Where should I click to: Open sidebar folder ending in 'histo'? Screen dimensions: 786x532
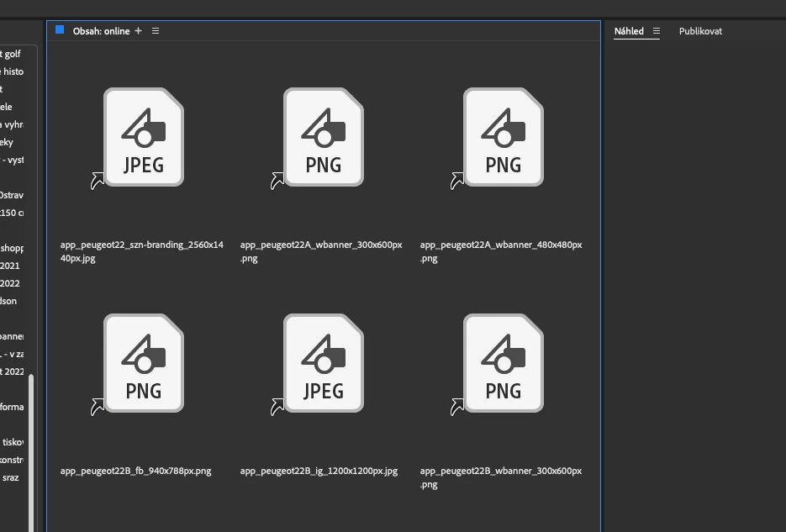point(12,71)
